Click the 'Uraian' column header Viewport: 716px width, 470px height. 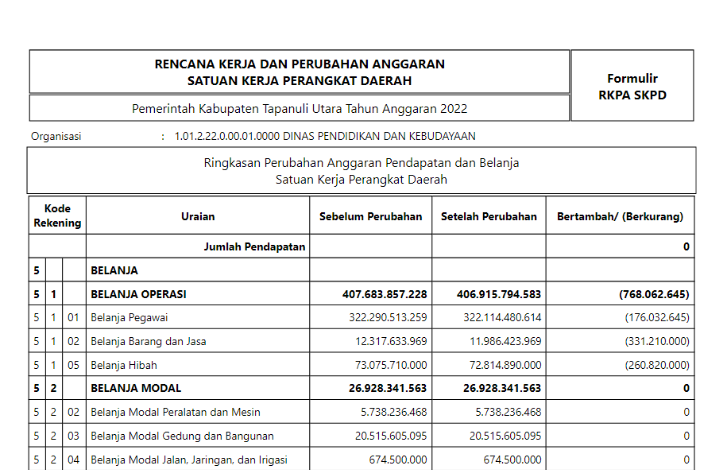point(197,216)
